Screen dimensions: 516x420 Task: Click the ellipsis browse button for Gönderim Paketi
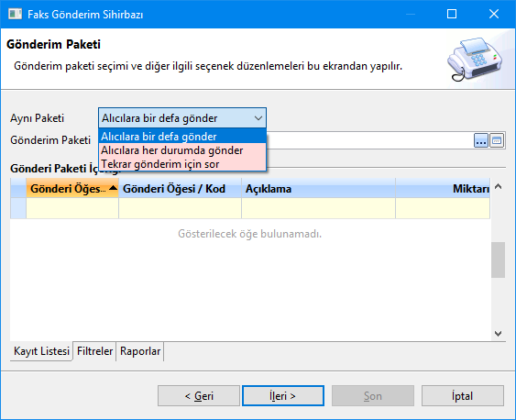pyautogui.click(x=481, y=141)
